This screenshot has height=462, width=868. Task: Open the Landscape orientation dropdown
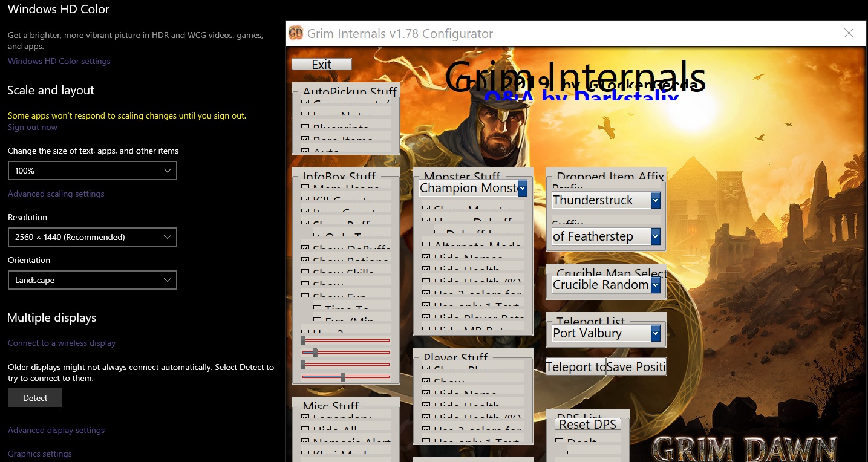[x=93, y=280]
